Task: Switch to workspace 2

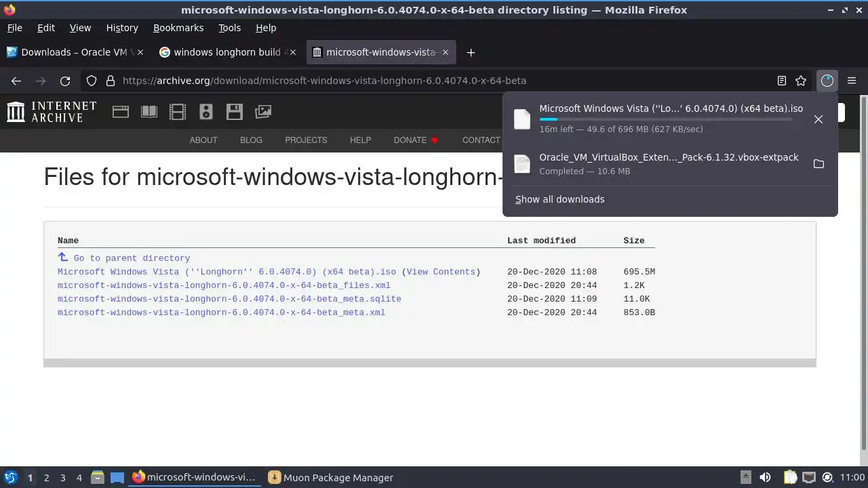Action: (46, 478)
